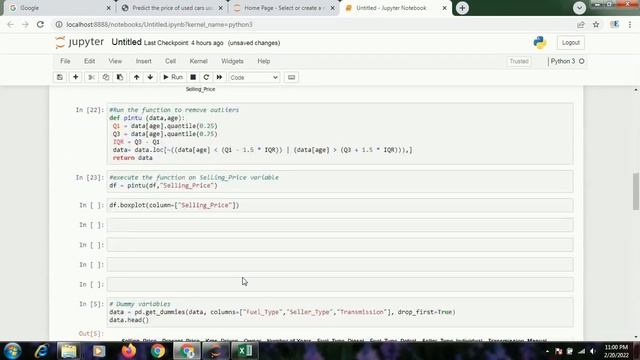Move the selected cell down arrow
The width and height of the screenshot is (640, 360).
coord(150,77)
